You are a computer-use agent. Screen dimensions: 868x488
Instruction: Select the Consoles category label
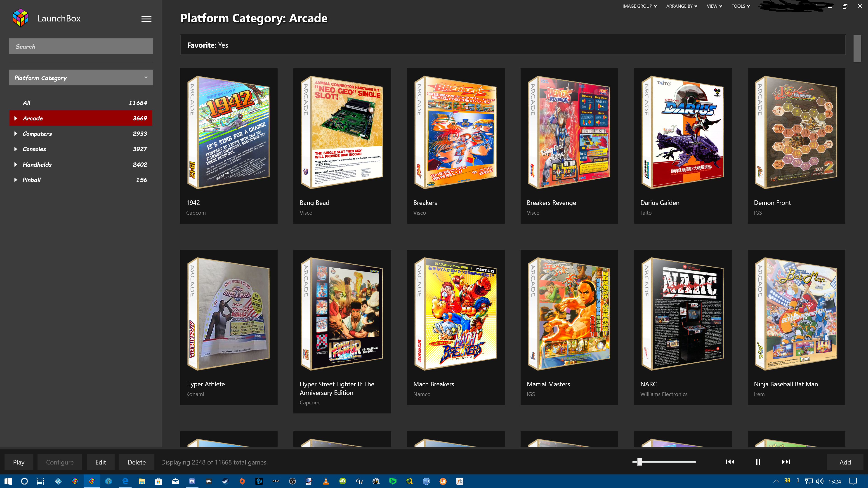34,149
